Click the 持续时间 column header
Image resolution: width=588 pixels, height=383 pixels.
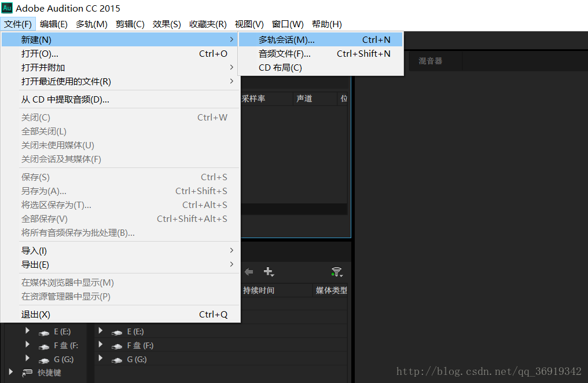[258, 290]
